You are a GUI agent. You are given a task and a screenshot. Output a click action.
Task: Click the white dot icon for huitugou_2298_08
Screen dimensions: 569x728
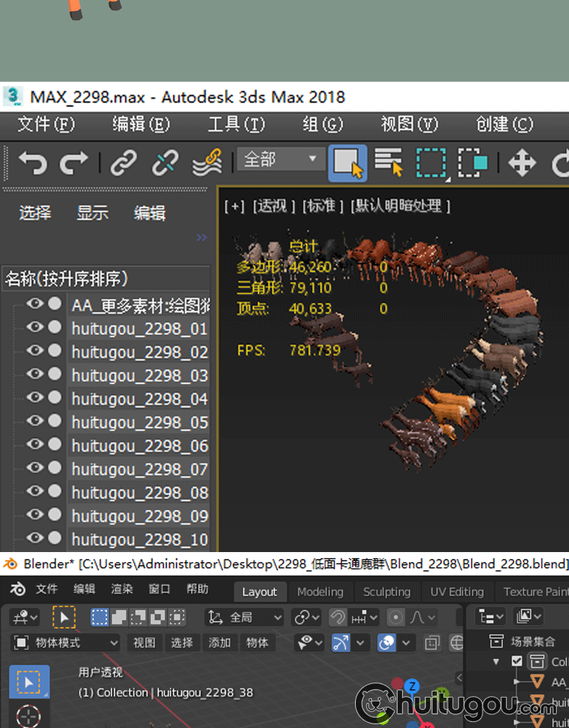tap(55, 491)
